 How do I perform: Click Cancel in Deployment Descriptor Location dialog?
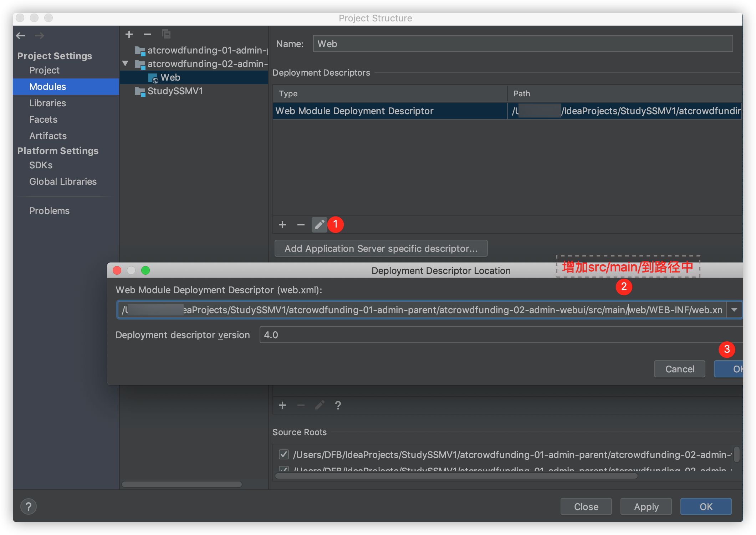point(679,369)
